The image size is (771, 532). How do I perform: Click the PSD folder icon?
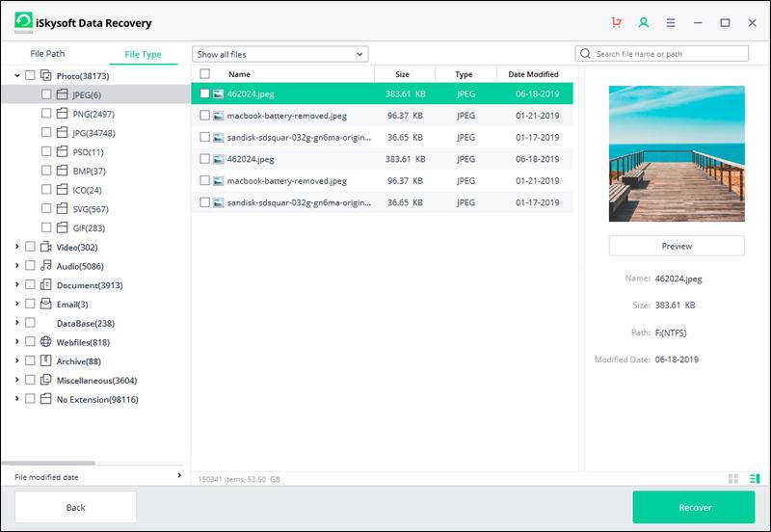tap(62, 151)
